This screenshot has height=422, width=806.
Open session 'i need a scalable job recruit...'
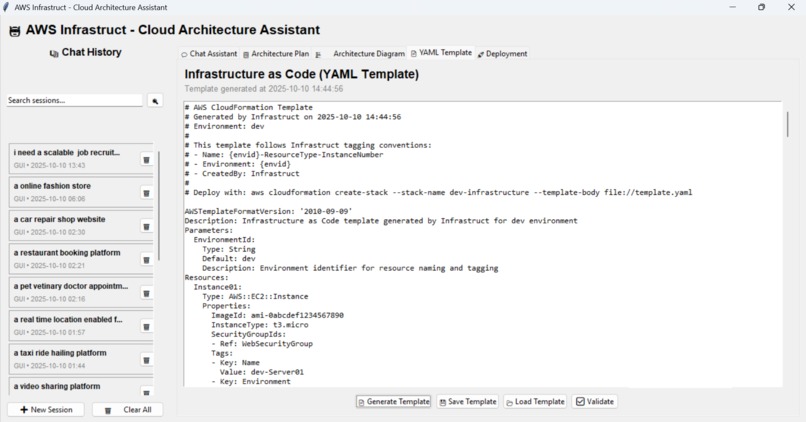(x=75, y=158)
